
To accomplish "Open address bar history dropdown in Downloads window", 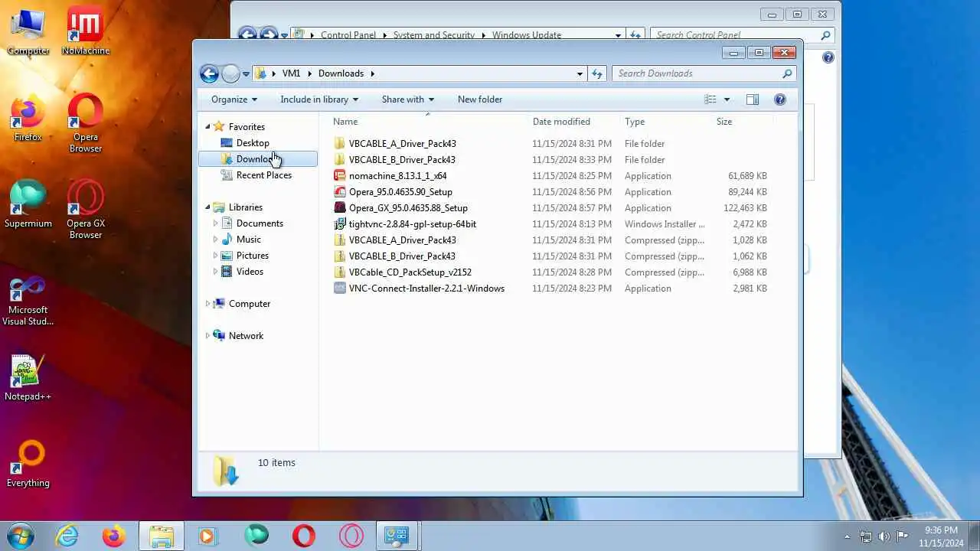I will [x=580, y=73].
